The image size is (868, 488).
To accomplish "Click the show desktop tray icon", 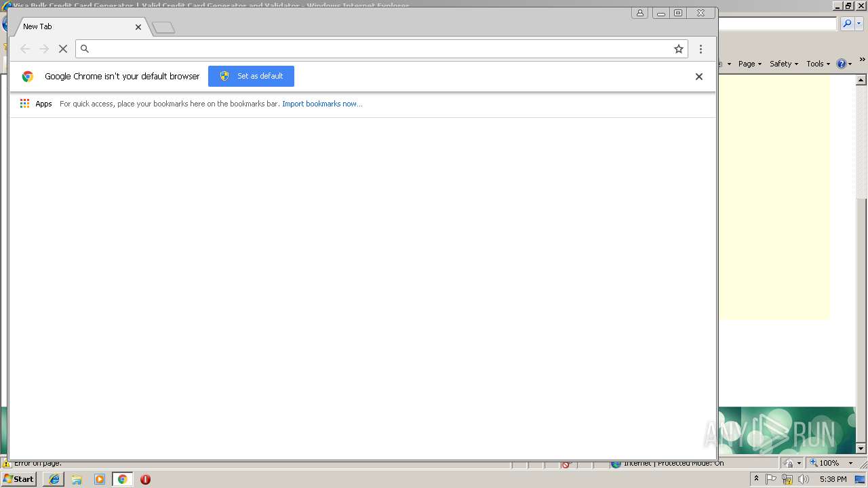I will point(860,479).
